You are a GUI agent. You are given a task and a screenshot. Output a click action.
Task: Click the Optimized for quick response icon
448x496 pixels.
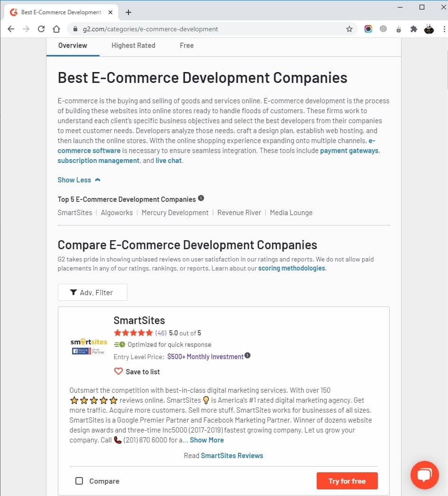[119, 344]
